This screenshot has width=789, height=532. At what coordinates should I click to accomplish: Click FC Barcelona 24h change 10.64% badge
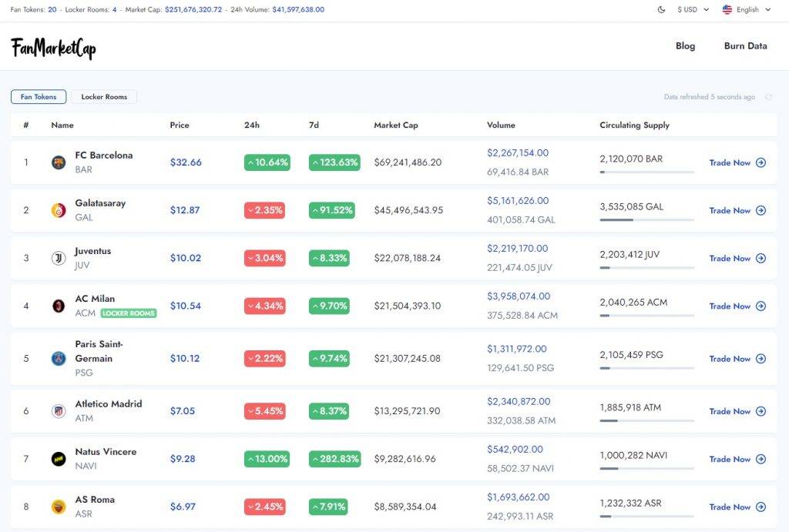click(x=267, y=162)
